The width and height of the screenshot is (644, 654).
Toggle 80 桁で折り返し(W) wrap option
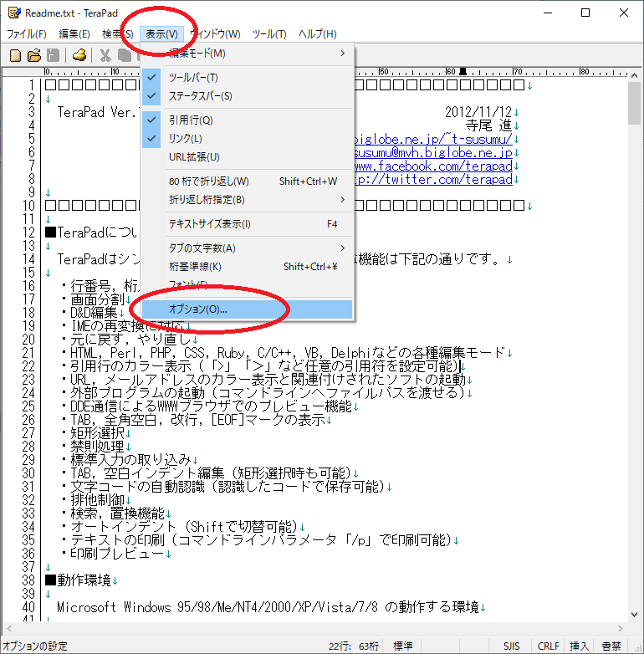click(x=248, y=181)
